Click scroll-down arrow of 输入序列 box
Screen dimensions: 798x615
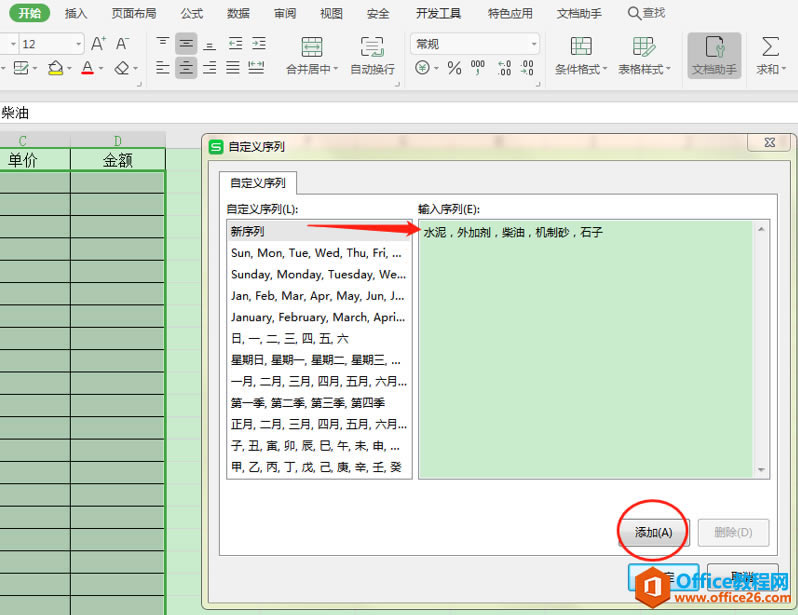761,470
